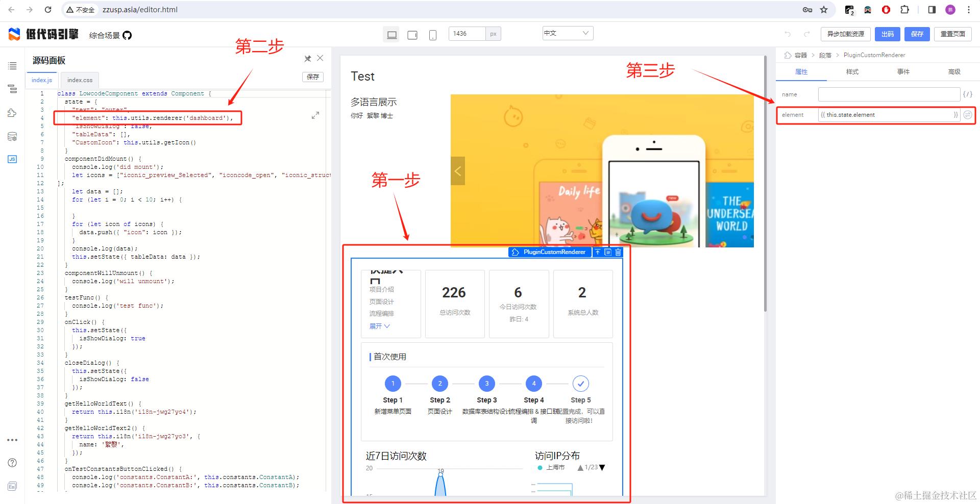The height and width of the screenshot is (504, 980).
Task: Open the 事件 events tab
Action: [x=903, y=72]
